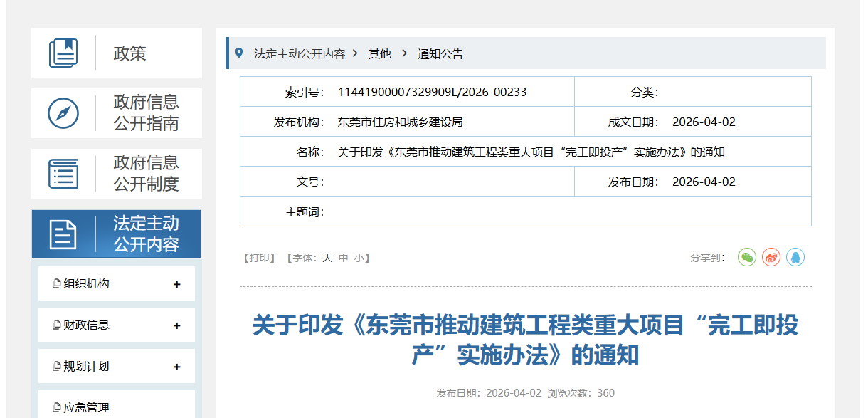The width and height of the screenshot is (868, 418).
Task: Go to 通知公告 in breadcrumb
Action: click(x=440, y=54)
